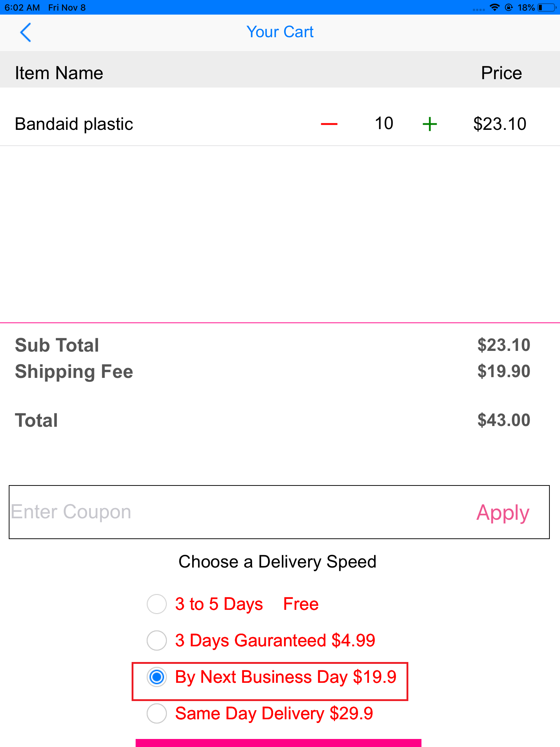The height and width of the screenshot is (747, 560).
Task: Choose 3 Days Guaranteed $4.99 delivery
Action: pos(157,640)
